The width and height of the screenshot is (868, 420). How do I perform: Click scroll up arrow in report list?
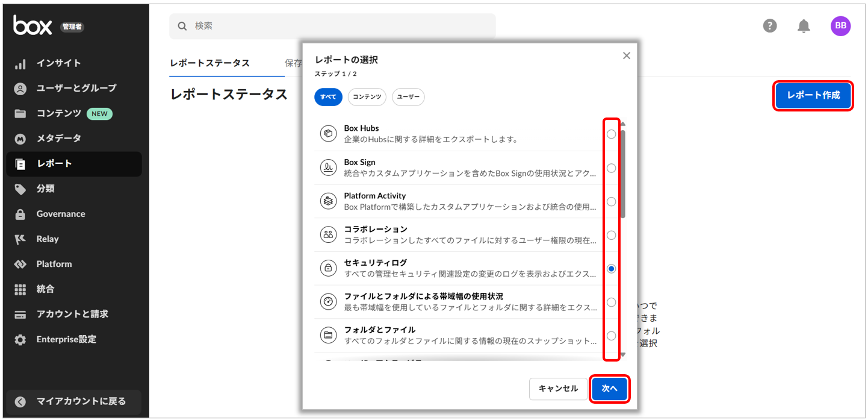coord(623,124)
